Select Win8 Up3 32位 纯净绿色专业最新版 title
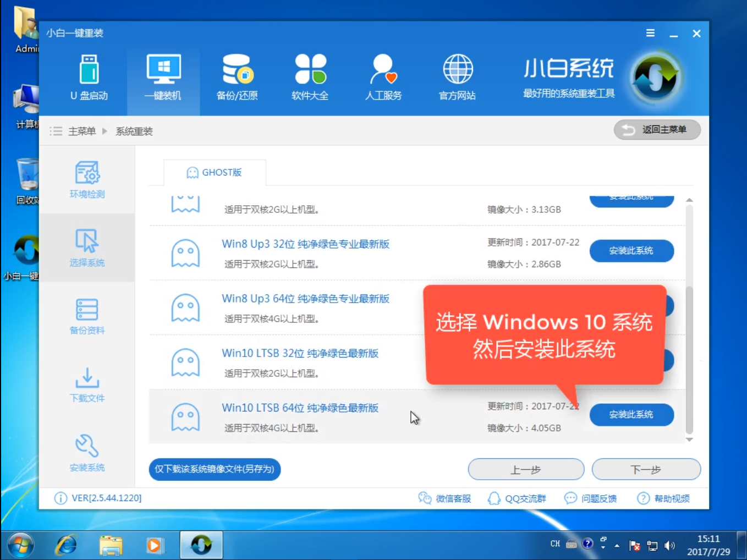Screen dimensions: 747x560 coord(305,244)
